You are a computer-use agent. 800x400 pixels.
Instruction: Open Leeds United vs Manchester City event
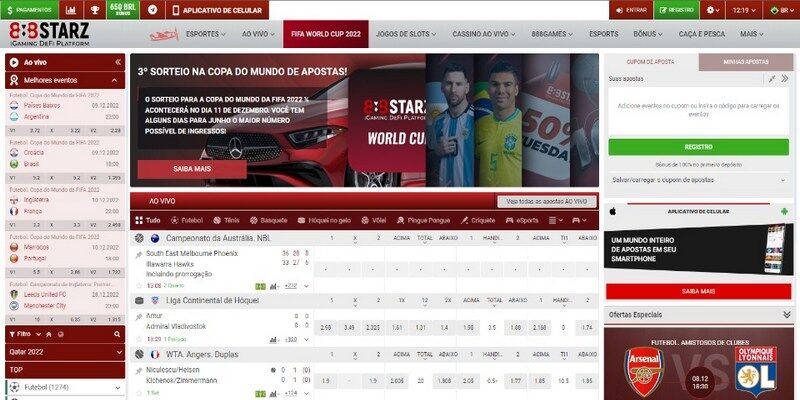click(64, 300)
